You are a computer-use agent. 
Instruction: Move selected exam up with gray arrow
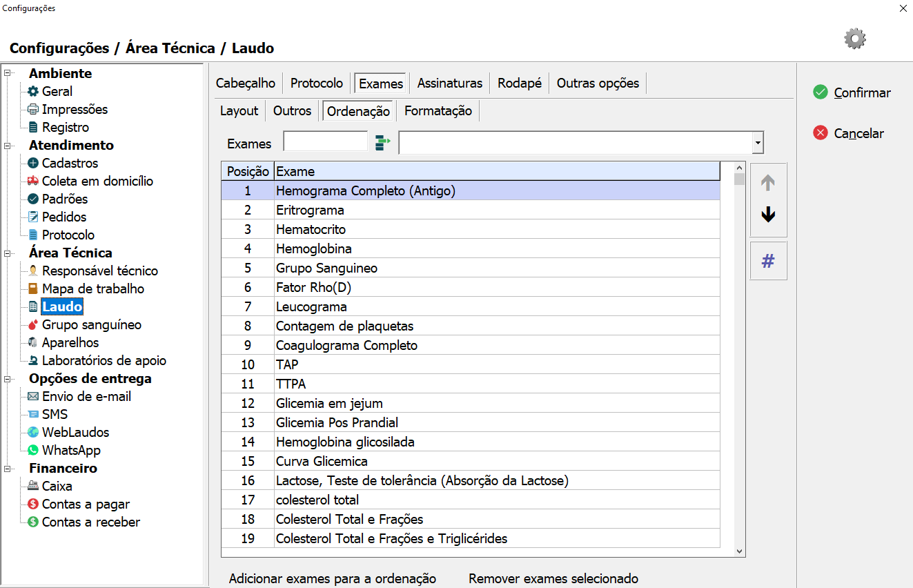point(768,182)
